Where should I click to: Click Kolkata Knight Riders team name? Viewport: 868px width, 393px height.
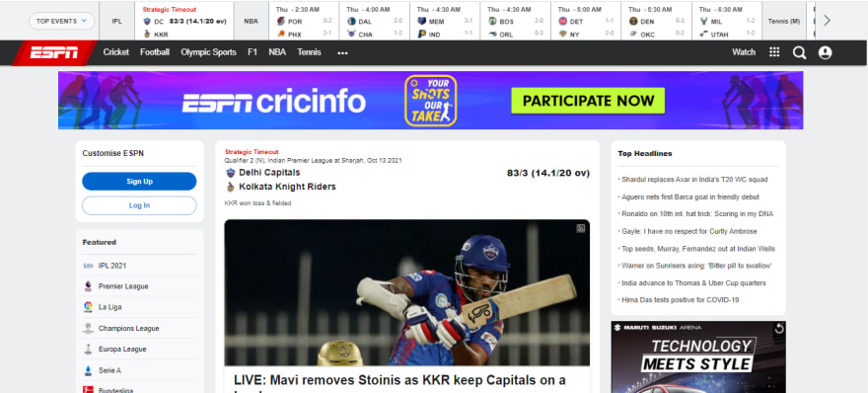pos(287,187)
